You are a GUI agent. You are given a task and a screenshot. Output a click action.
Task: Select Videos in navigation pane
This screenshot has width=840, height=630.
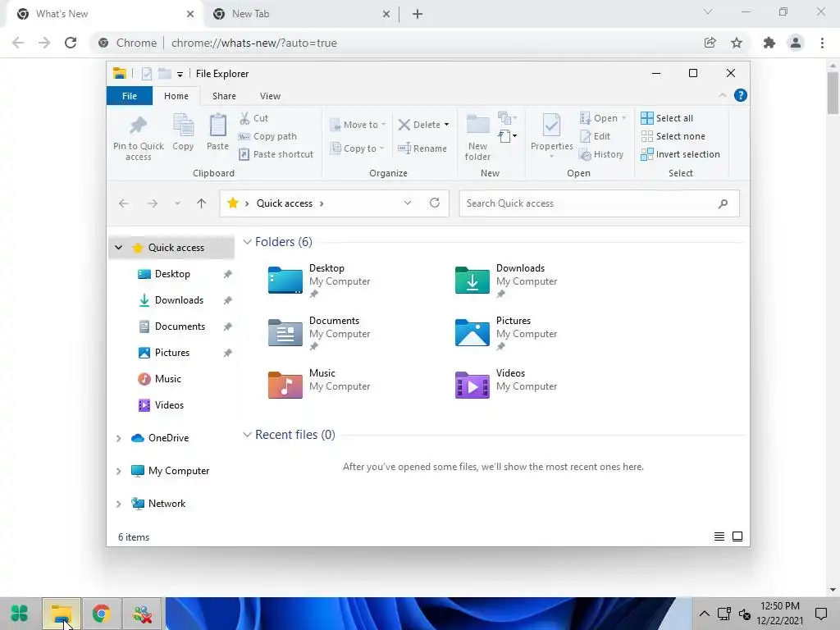[x=169, y=405]
